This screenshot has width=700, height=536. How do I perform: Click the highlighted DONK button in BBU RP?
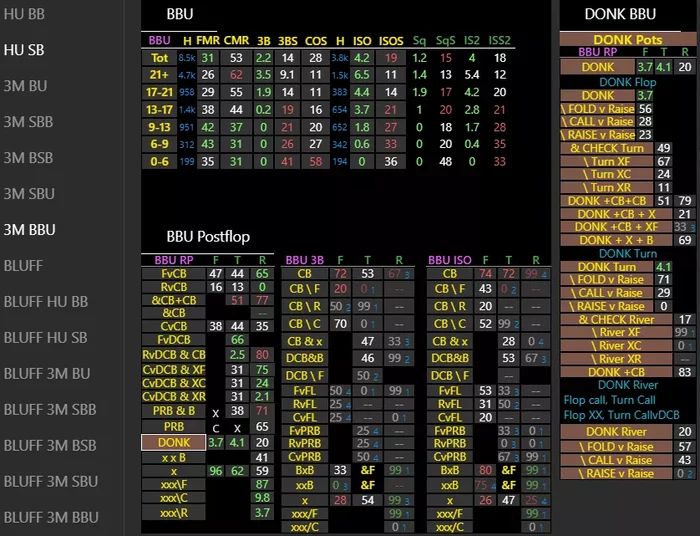tap(174, 443)
